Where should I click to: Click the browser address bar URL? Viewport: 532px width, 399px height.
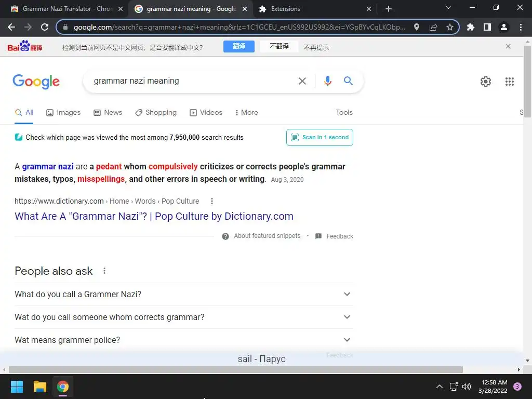[x=239, y=27]
